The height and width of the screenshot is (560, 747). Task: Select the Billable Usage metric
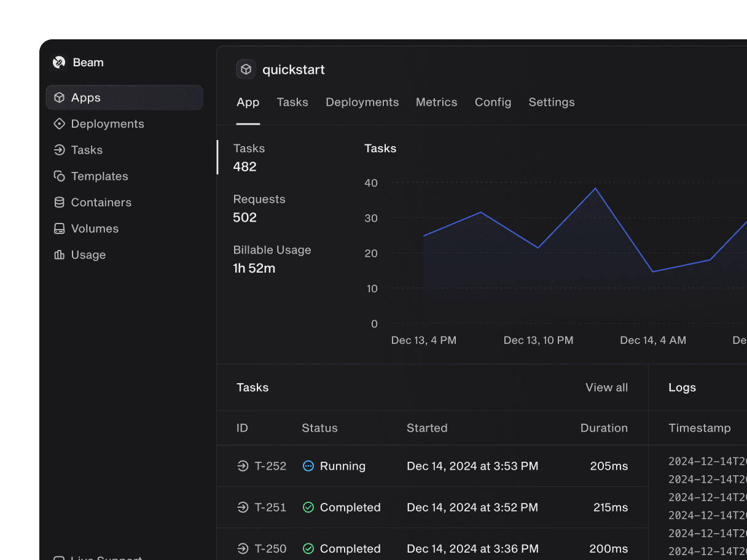(x=272, y=259)
